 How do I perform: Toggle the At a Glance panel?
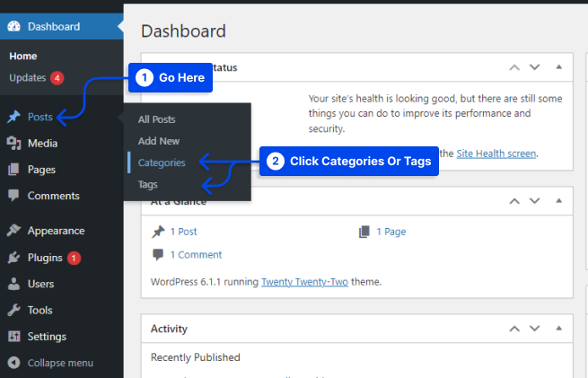(558, 200)
